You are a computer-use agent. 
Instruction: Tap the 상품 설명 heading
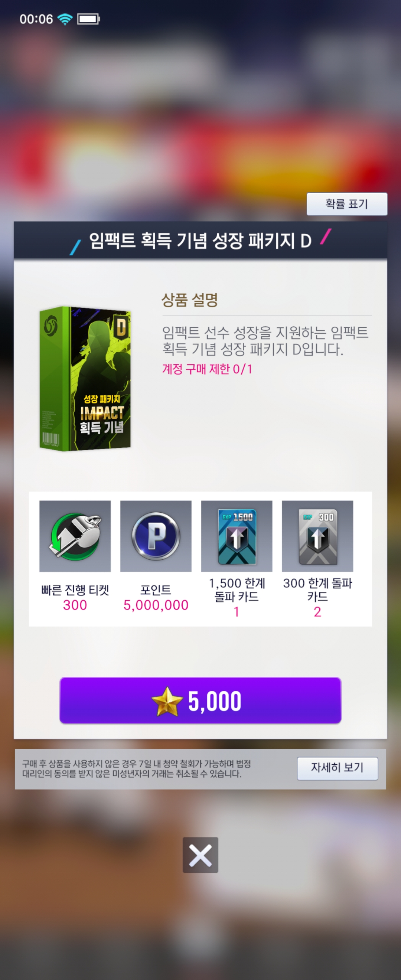(189, 300)
